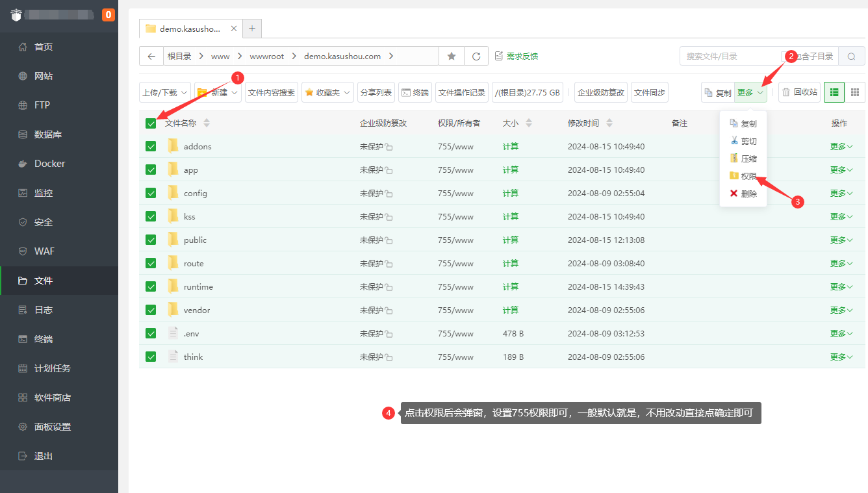
Task: Click the star favorite icon in path bar
Action: pos(452,57)
